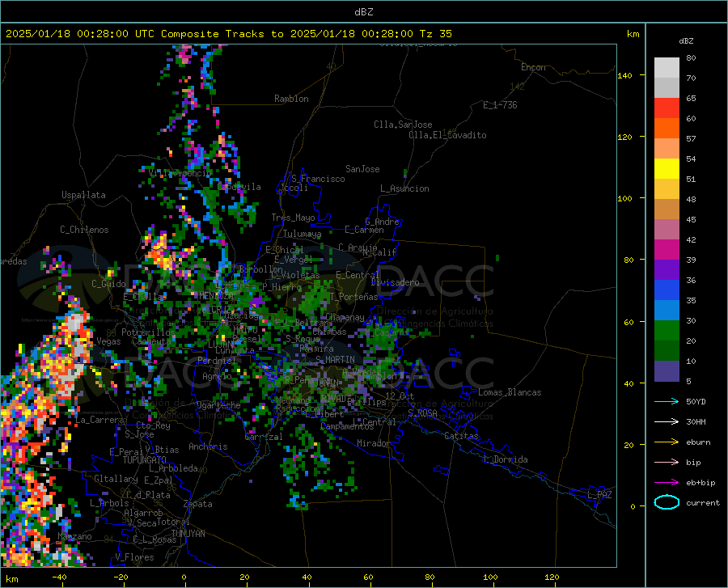Click the 'SanJose' map label
728x588 pixels.
(x=362, y=169)
